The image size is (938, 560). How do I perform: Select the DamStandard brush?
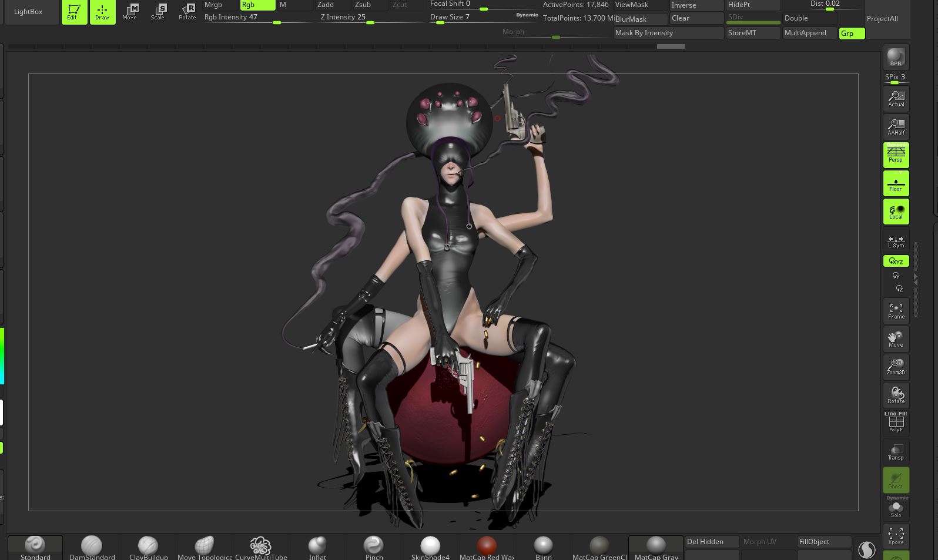(x=92, y=548)
